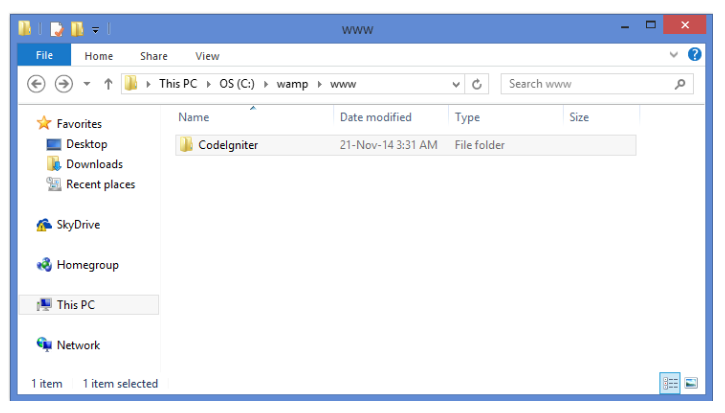The width and height of the screenshot is (725, 413).
Task: Click the Downloads folder icon in sidebar
Action: click(x=54, y=164)
